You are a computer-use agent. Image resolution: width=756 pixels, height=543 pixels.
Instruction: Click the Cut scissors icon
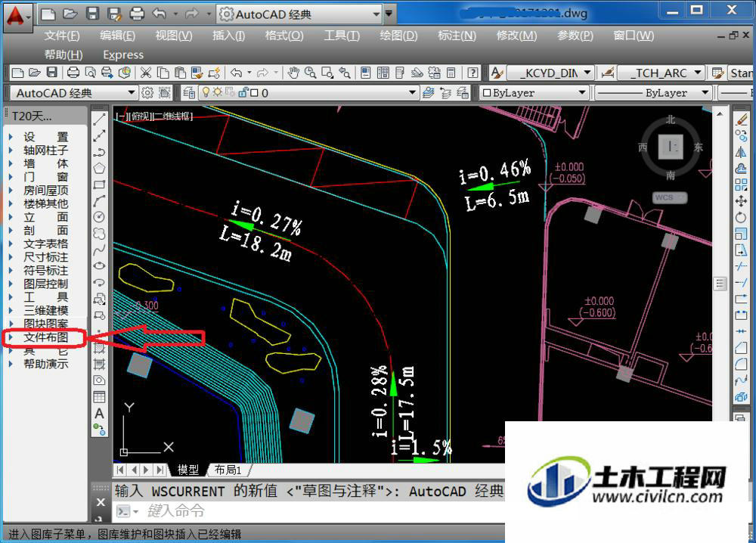coord(146,73)
